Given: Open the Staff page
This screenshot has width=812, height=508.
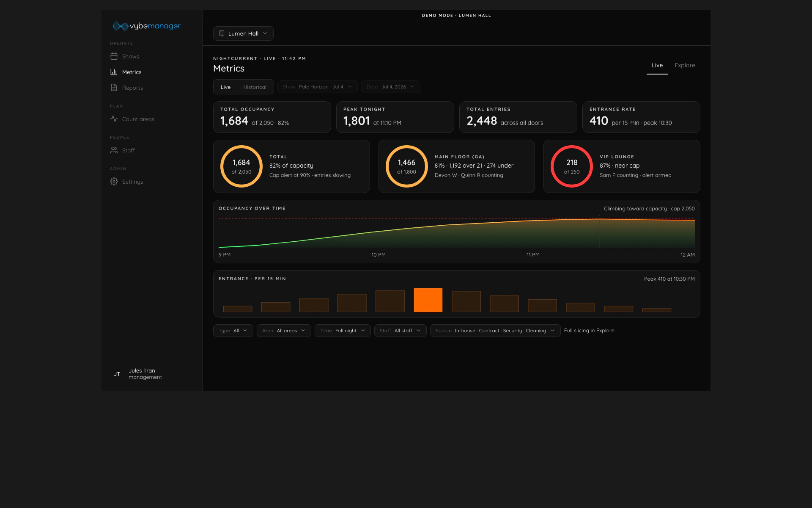Looking at the screenshot, I should (x=152, y=150).
